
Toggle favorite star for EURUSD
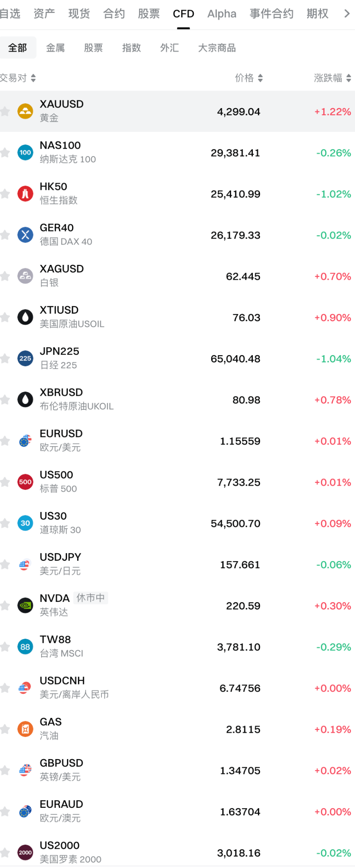coord(5,441)
